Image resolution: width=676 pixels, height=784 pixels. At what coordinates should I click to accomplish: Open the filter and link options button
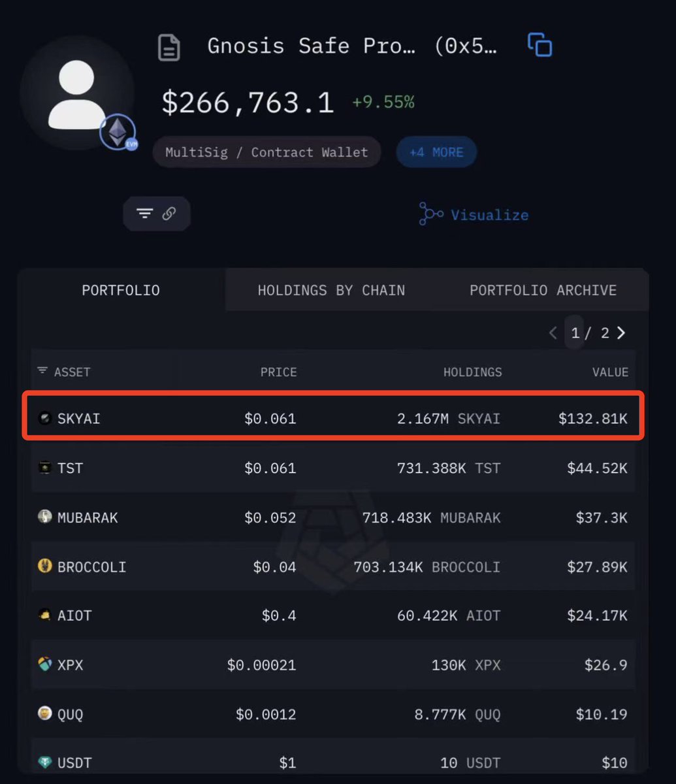(x=157, y=214)
